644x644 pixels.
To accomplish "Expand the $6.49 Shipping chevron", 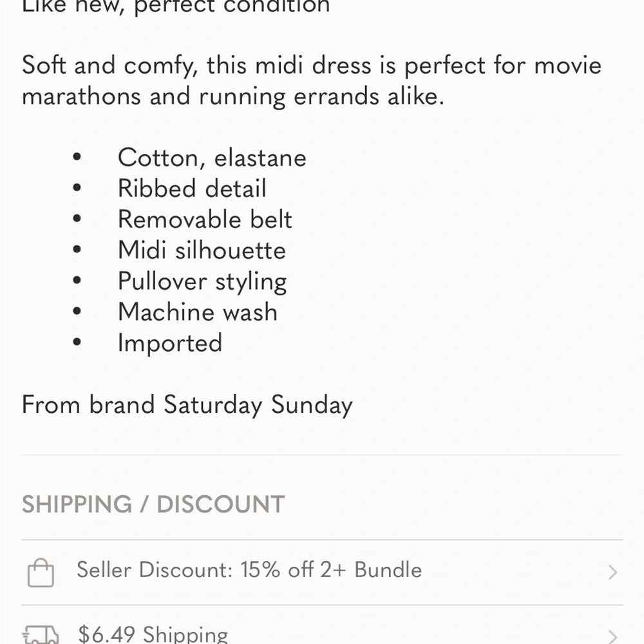I will click(613, 636).
